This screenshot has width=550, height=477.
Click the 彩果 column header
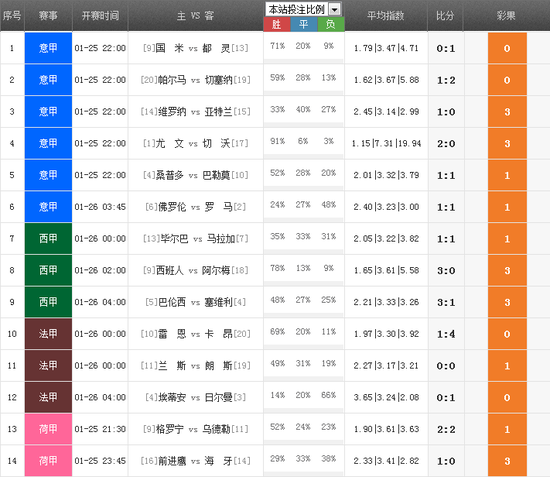pos(506,15)
